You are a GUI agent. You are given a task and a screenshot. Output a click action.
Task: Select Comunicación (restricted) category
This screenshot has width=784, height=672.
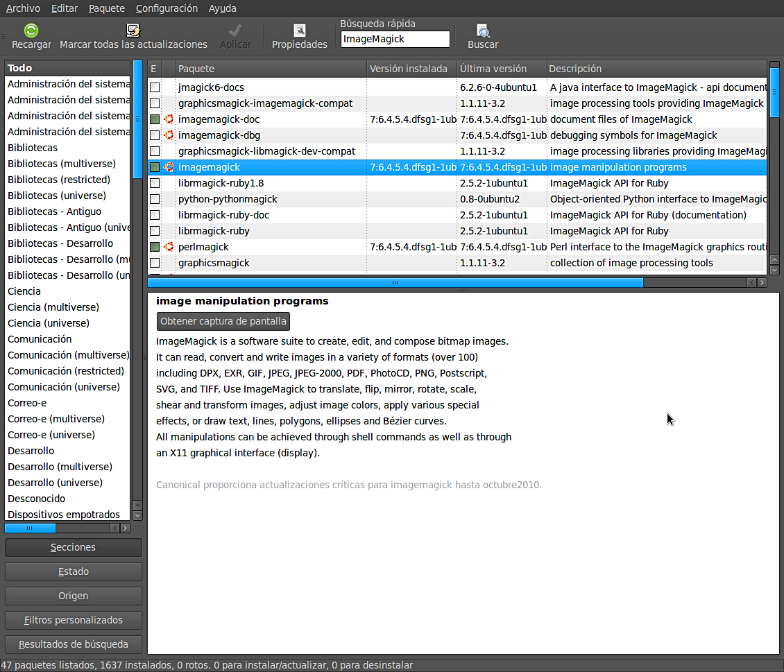click(x=67, y=371)
